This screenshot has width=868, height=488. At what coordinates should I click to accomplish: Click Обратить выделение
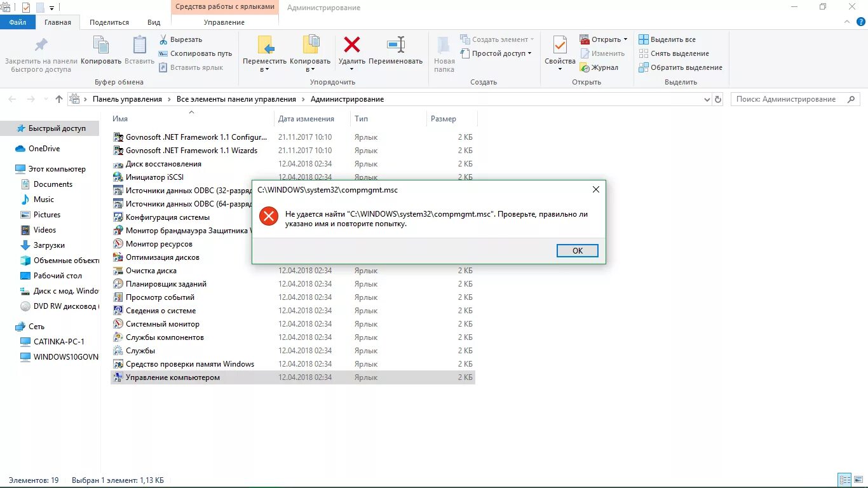pos(681,67)
